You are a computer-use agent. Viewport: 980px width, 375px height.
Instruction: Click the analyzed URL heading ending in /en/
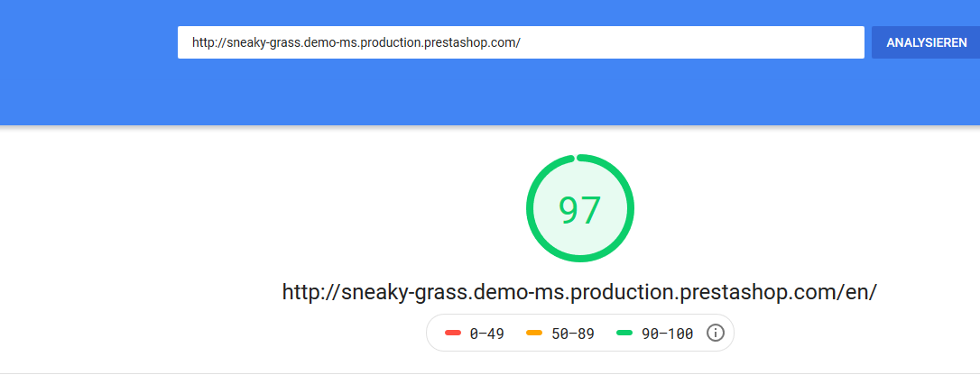point(579,292)
